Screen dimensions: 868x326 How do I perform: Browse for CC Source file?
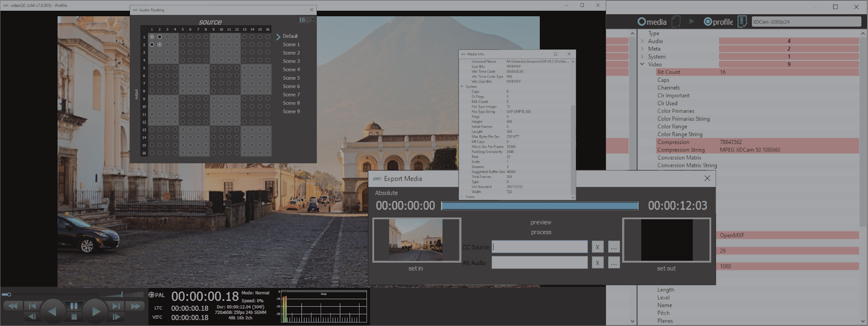point(613,247)
